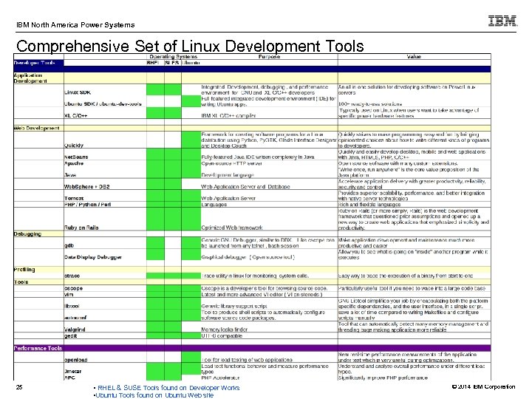
Task: Select the 'Value' column header
Action: [x=414, y=57]
